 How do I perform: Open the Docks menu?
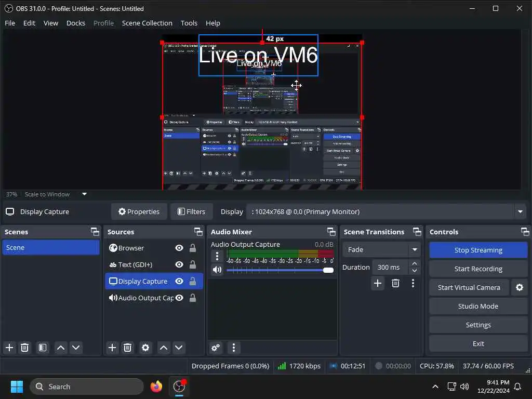tap(76, 23)
